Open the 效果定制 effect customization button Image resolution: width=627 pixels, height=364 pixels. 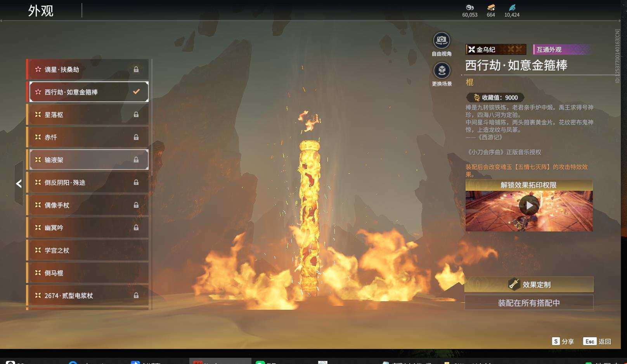(x=529, y=285)
